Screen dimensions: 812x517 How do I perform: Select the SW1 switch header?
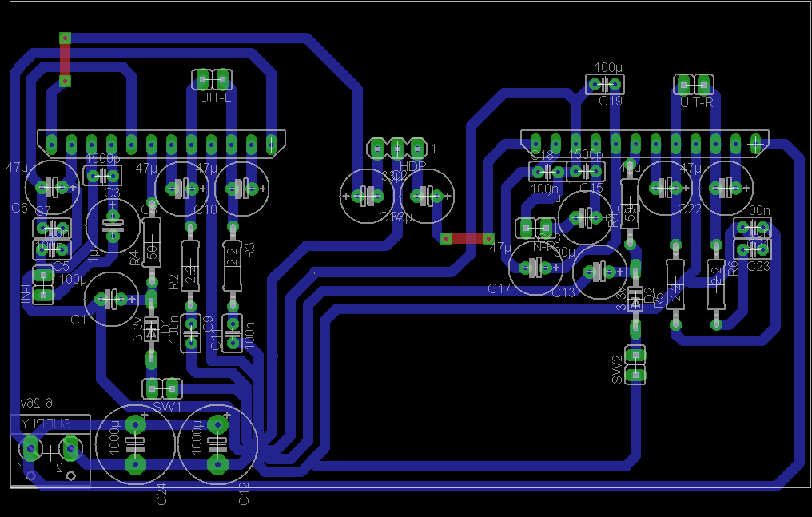[x=161, y=389]
